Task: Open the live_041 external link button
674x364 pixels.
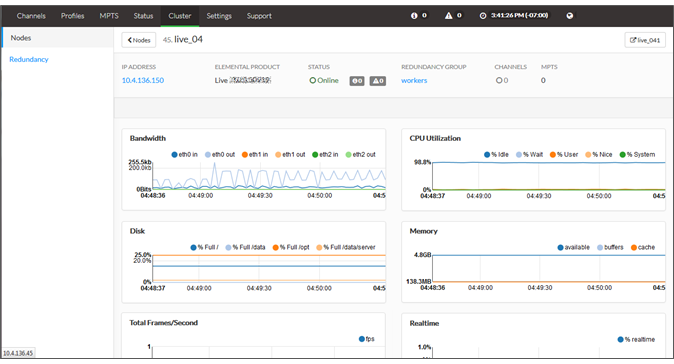Action: click(645, 40)
